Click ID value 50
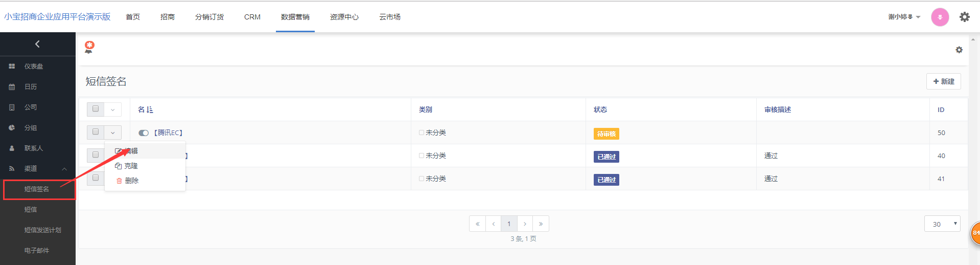This screenshot has height=265, width=980. [x=941, y=132]
